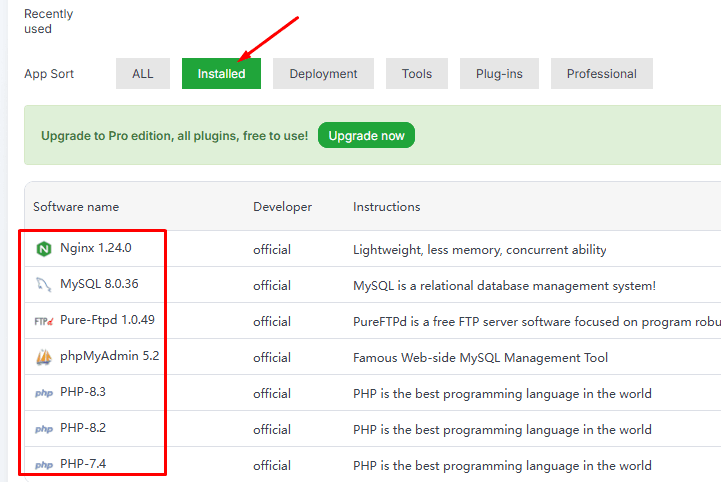
Task: Click the PHP-7.4 php icon
Action: click(x=43, y=465)
